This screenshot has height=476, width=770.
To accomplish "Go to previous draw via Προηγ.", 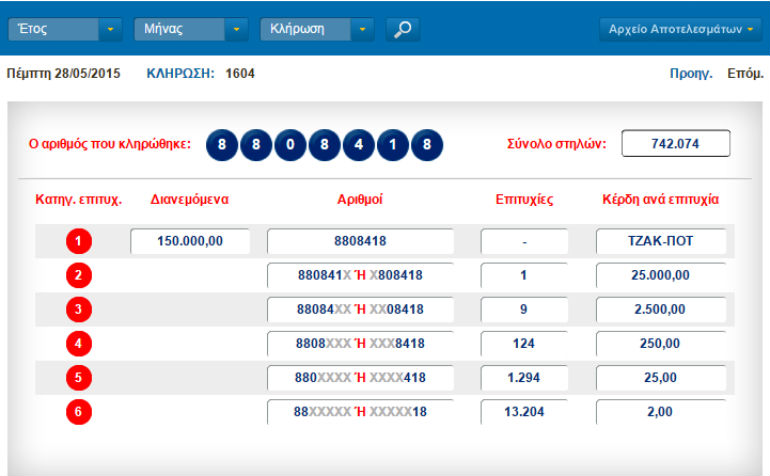I will point(691,73).
